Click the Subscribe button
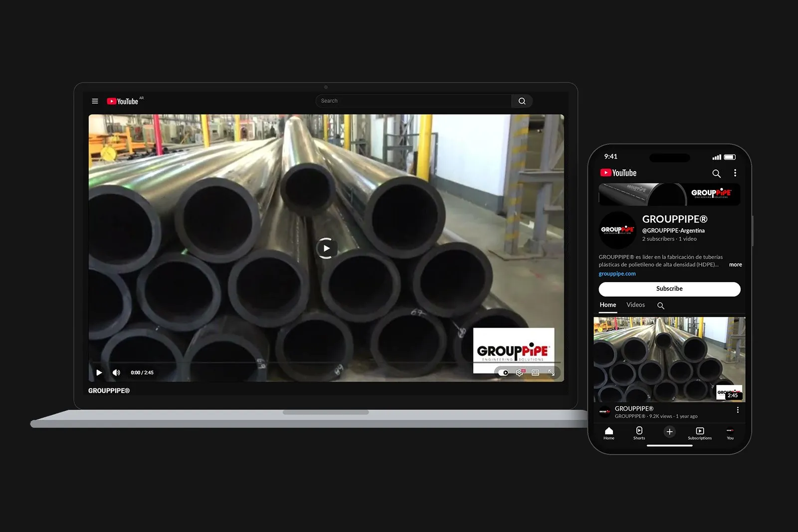Viewport: 798px width, 532px height. 669,289
